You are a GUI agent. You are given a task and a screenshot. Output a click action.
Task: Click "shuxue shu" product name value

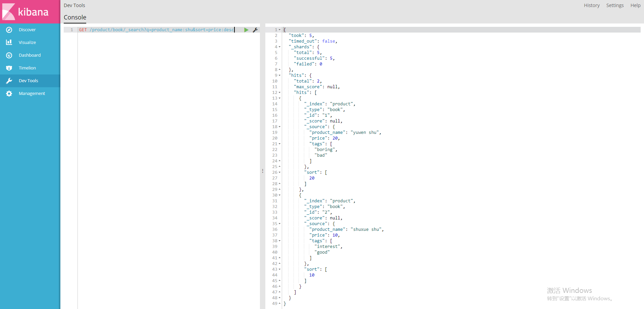click(367, 229)
